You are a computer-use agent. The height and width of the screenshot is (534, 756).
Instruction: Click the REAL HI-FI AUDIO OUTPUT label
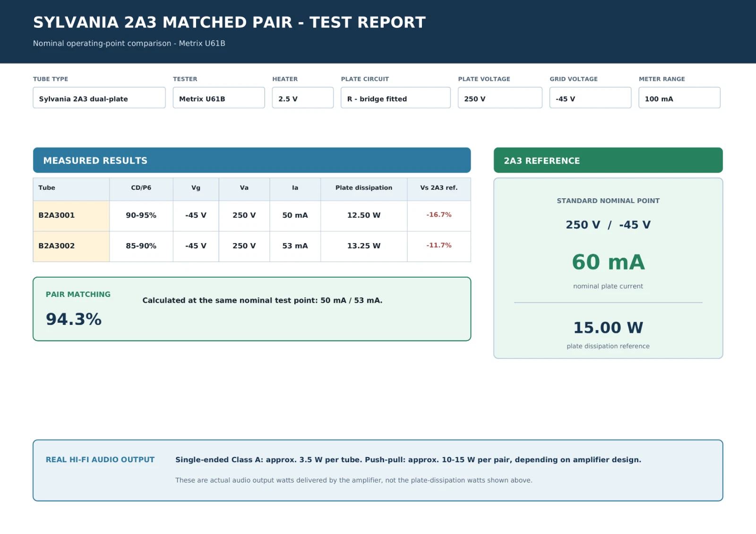[100, 460]
